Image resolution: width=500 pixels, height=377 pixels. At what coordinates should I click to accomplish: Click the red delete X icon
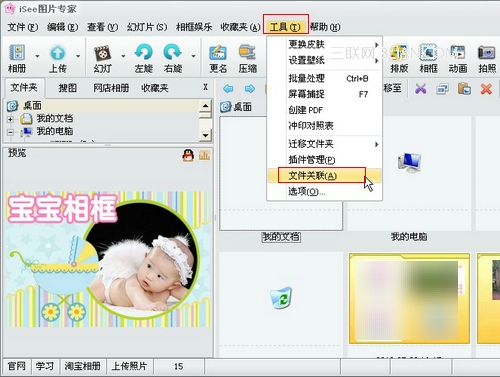click(486, 89)
